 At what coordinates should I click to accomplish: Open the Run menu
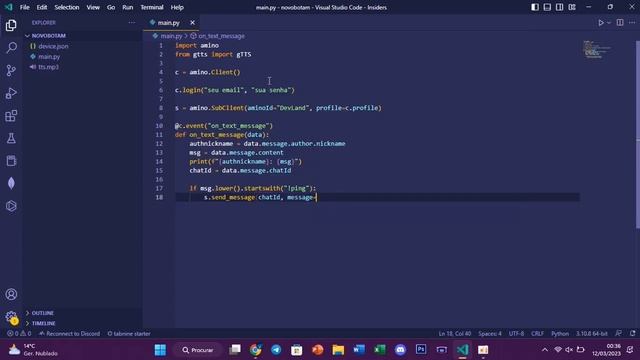point(128,7)
